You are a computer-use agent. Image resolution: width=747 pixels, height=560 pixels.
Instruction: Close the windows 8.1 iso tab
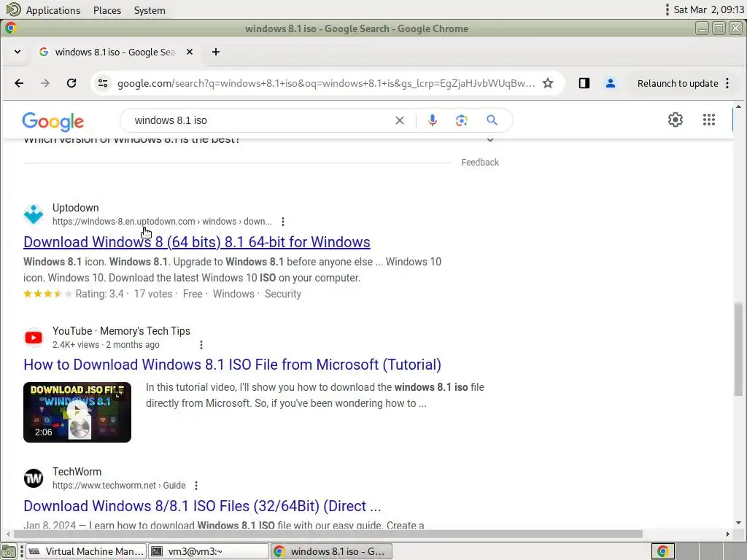pyautogui.click(x=190, y=52)
